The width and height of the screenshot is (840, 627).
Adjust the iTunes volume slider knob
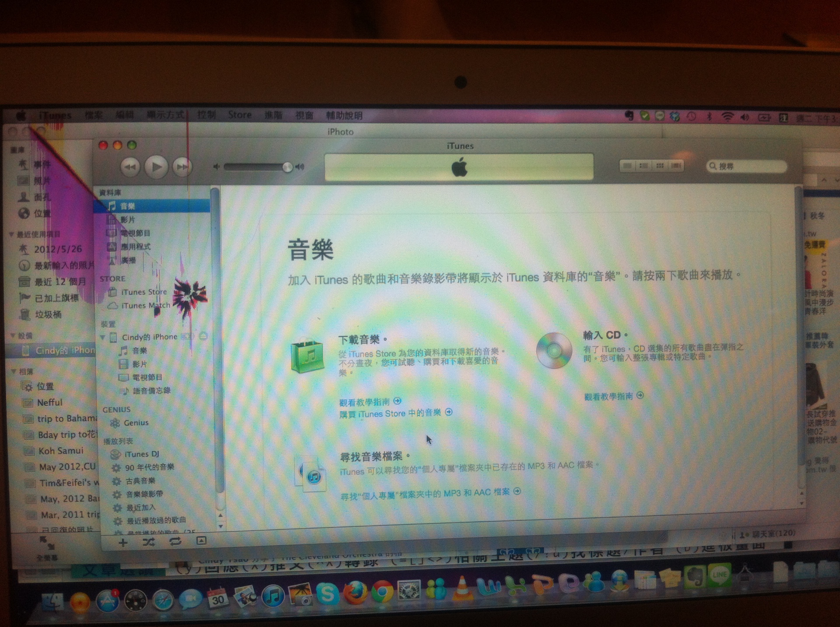click(287, 167)
